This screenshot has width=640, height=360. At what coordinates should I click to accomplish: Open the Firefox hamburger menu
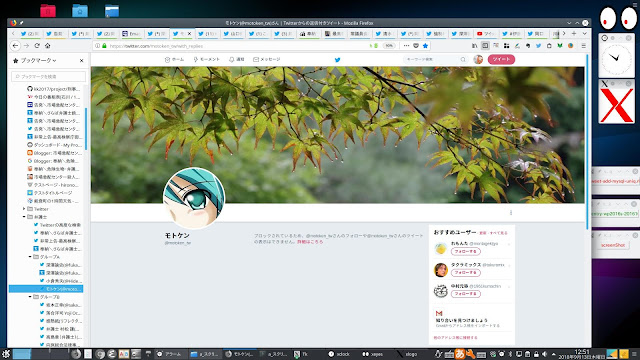click(x=584, y=46)
